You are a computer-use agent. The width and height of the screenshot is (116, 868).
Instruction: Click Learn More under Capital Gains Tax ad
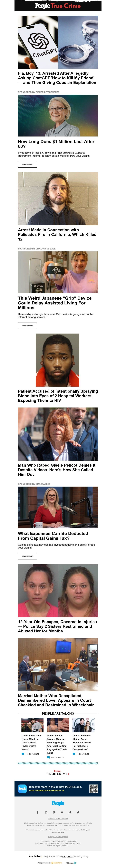27,556
